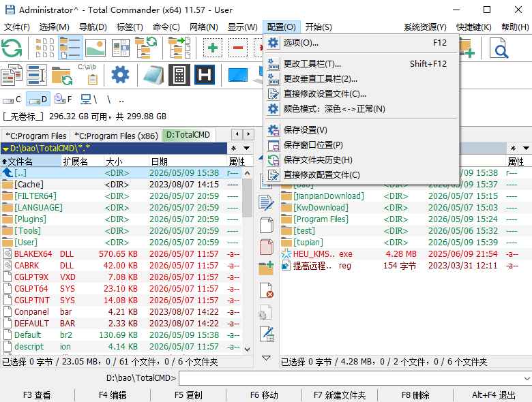Switch to thumbnail picture view icon

(x=95, y=48)
